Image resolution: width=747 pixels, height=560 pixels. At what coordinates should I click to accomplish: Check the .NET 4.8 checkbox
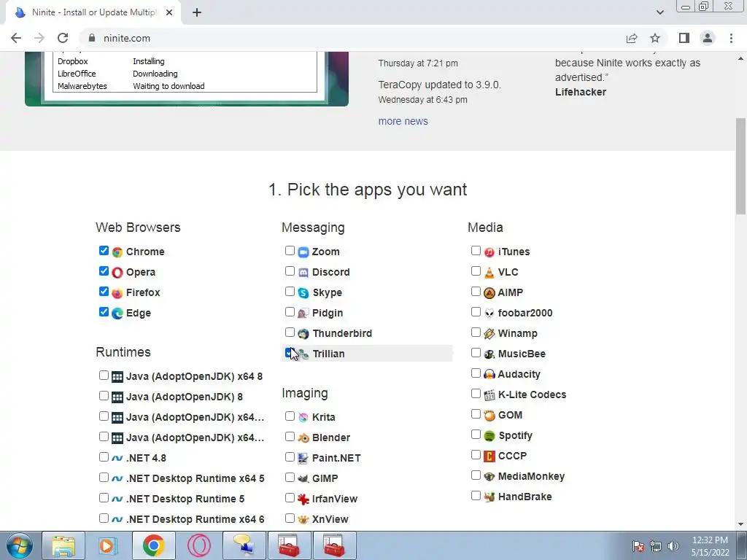click(104, 456)
